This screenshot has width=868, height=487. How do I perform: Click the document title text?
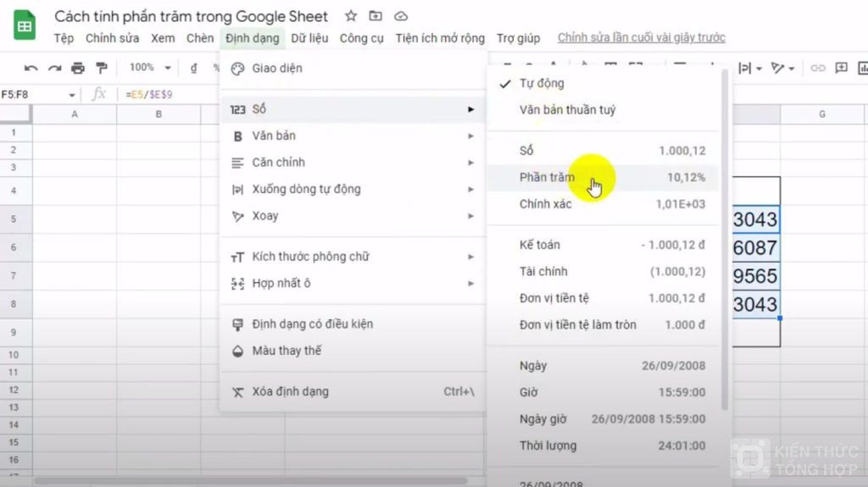[191, 17]
